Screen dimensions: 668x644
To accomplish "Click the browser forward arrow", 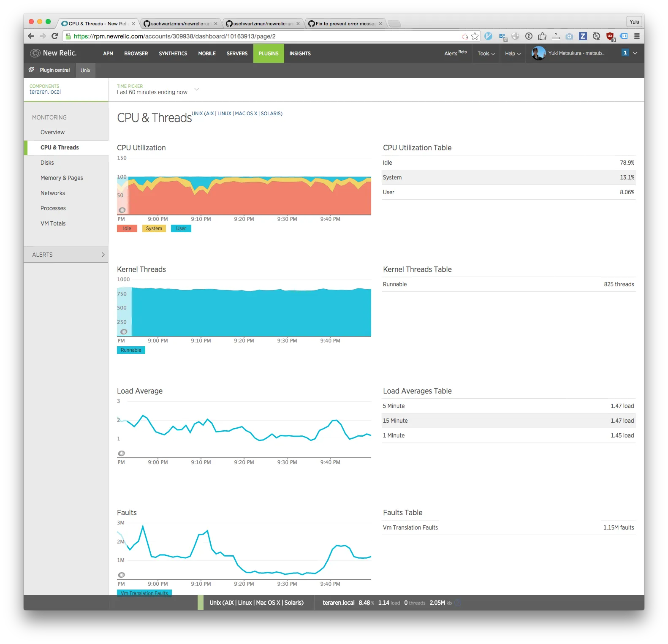I will tap(43, 36).
